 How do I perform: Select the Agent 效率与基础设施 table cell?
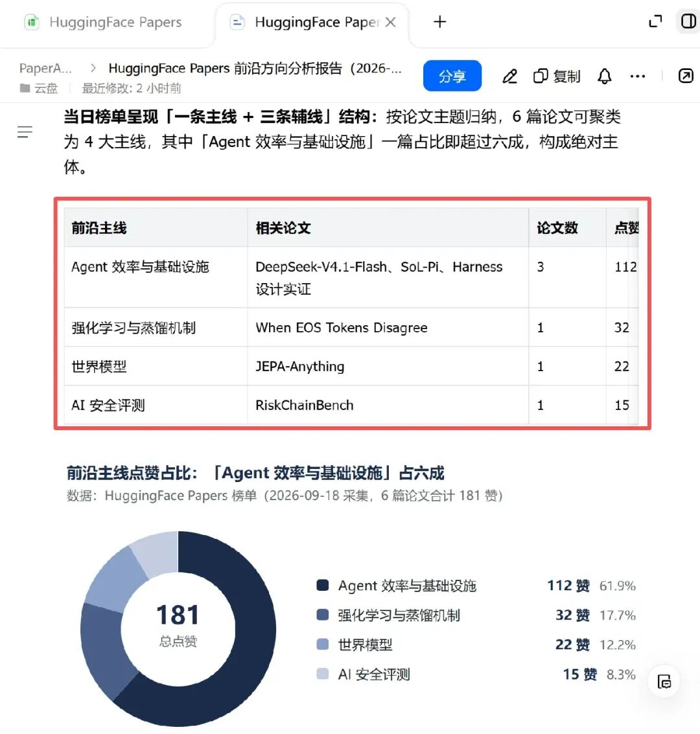point(156,277)
